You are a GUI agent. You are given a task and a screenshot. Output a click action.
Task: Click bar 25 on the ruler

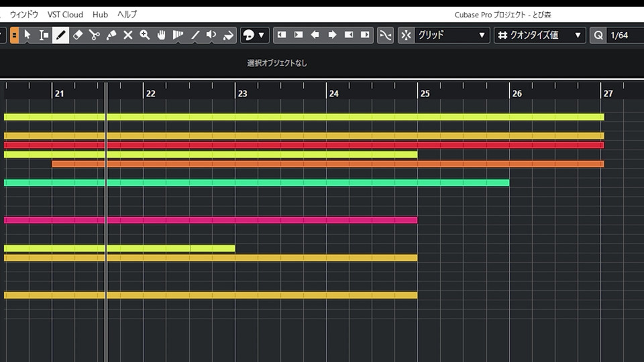pyautogui.click(x=425, y=94)
